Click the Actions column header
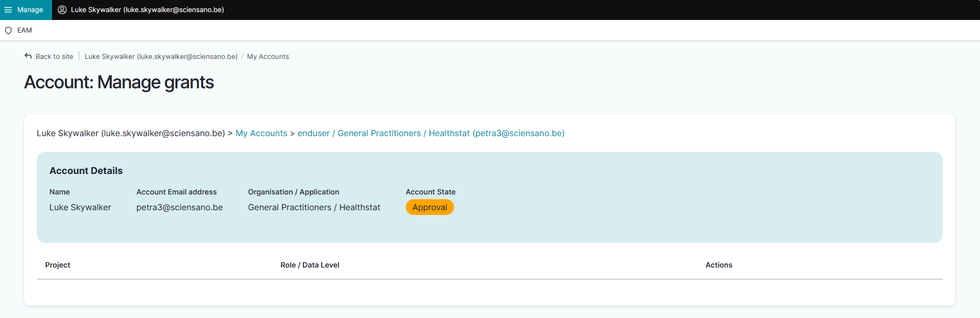This screenshot has width=980, height=318. 718,265
